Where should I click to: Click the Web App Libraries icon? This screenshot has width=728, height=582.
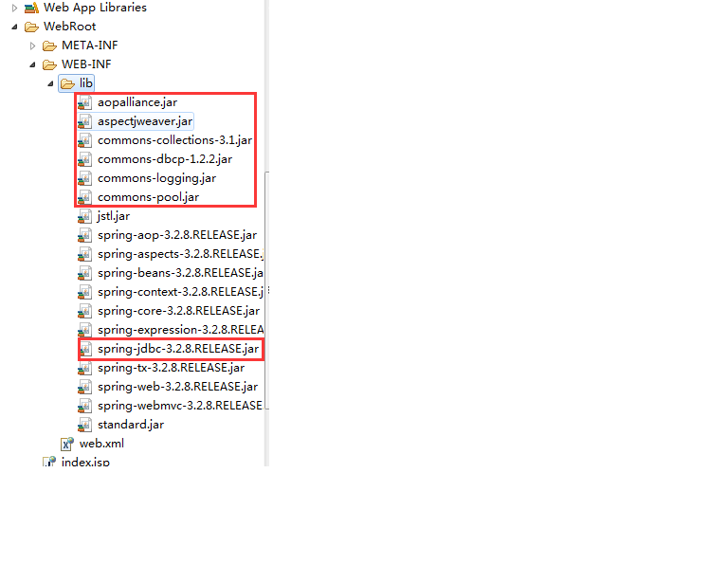pos(31,8)
